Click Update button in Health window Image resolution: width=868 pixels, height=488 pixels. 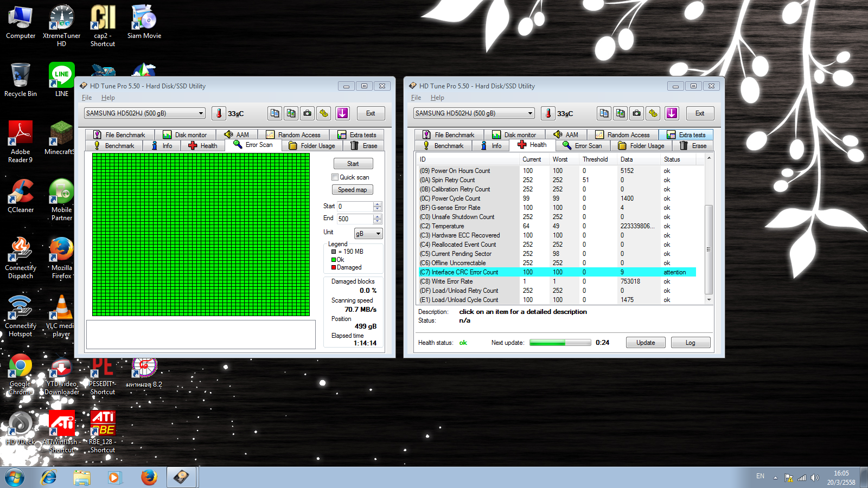[646, 343]
